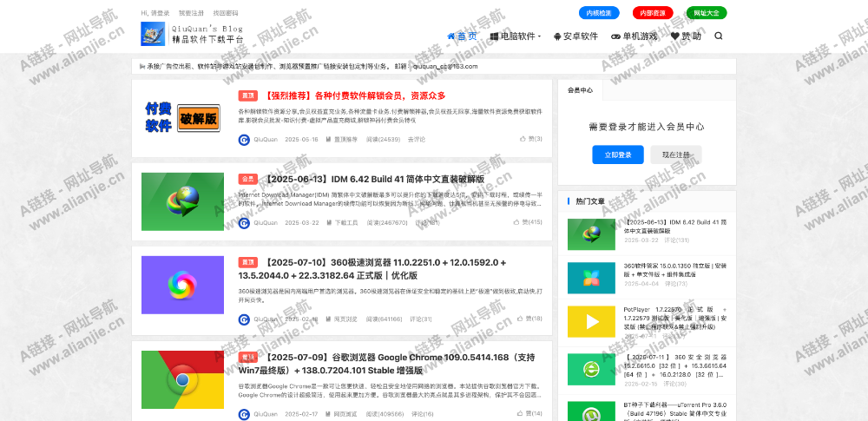Screen dimensions: 868x421
Task: Open the Google Chrome post thumbnail
Action: pos(182,379)
